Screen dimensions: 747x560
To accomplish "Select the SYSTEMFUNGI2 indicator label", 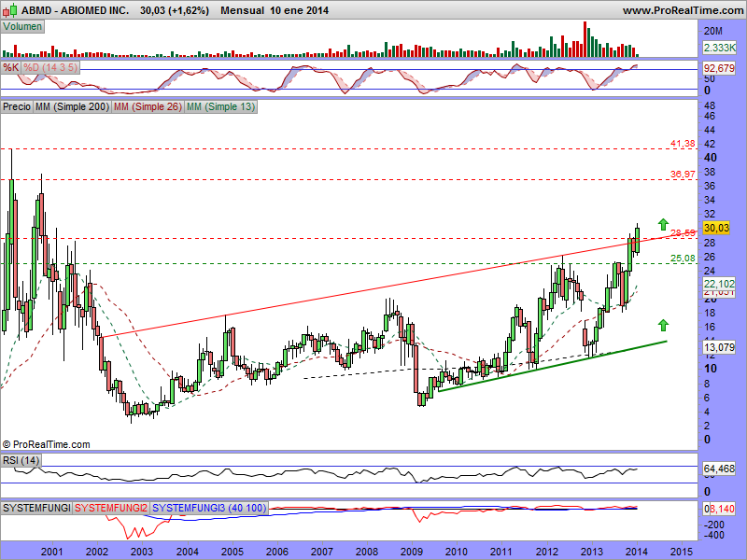I will (x=111, y=508).
